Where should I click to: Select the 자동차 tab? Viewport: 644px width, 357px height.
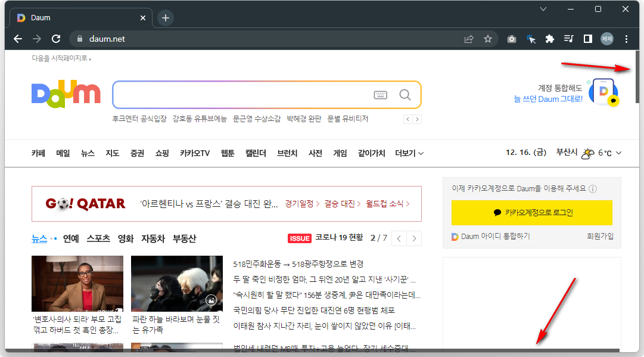(x=153, y=238)
